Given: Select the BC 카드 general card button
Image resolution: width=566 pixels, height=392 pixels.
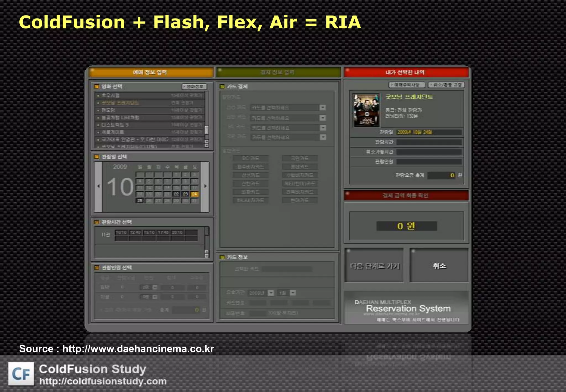Looking at the screenshot, I should pyautogui.click(x=251, y=158).
